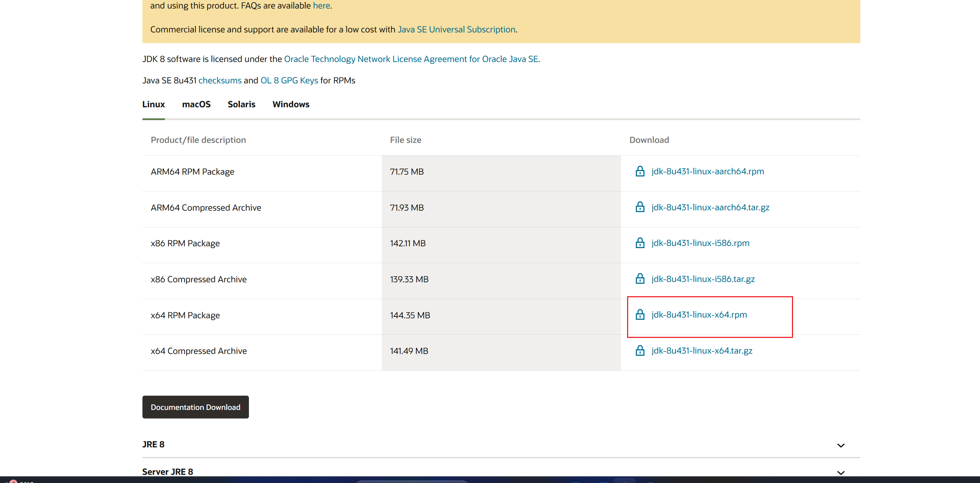Screen dimensions: 980x483
Task: Click 'x86 Compressed Archive' description cell
Action: 262,281
